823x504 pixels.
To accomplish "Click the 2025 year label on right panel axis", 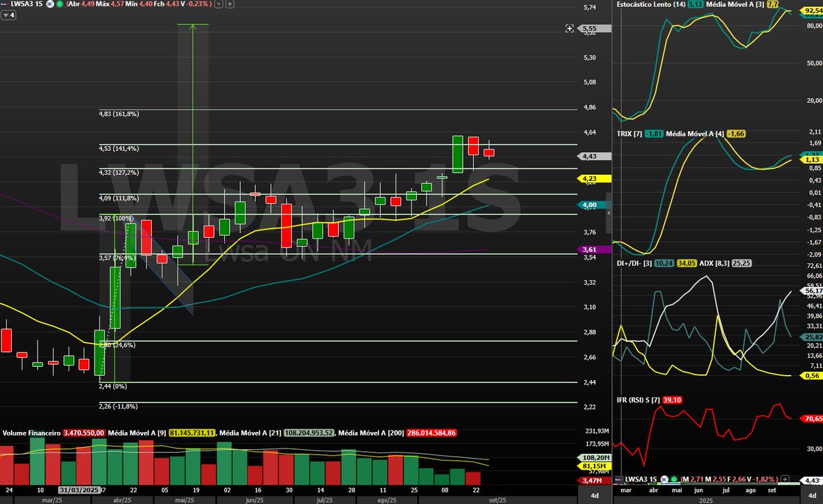I will click(704, 500).
